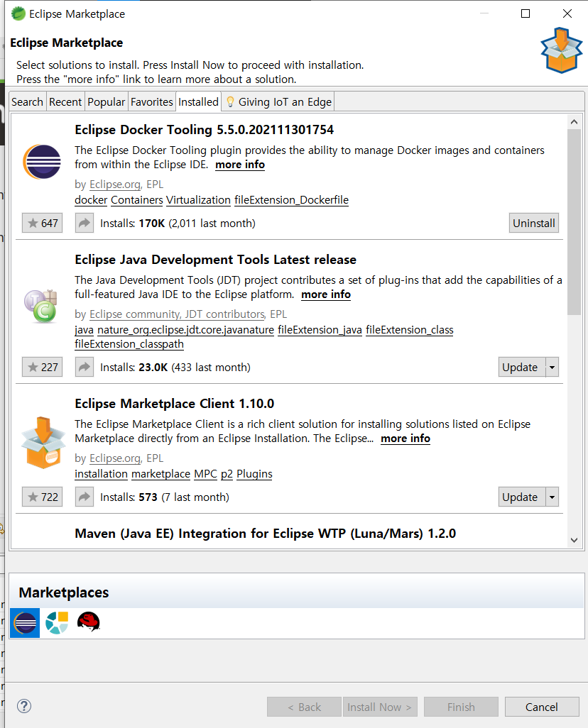Click the fileExtension_Dockerfile tag
Image resolution: width=588 pixels, height=728 pixels.
coord(291,200)
